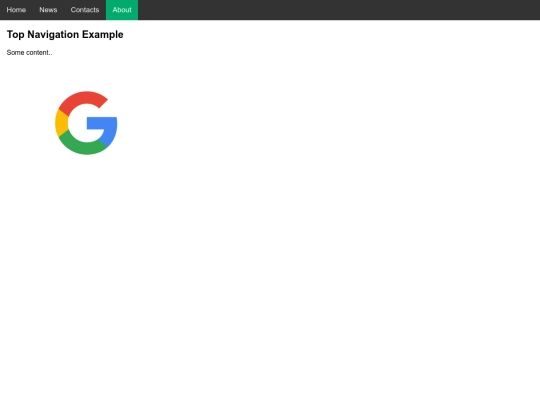Click the word 'content' in the paragraph
Screen dimensions: 540x405
tap(38, 52)
